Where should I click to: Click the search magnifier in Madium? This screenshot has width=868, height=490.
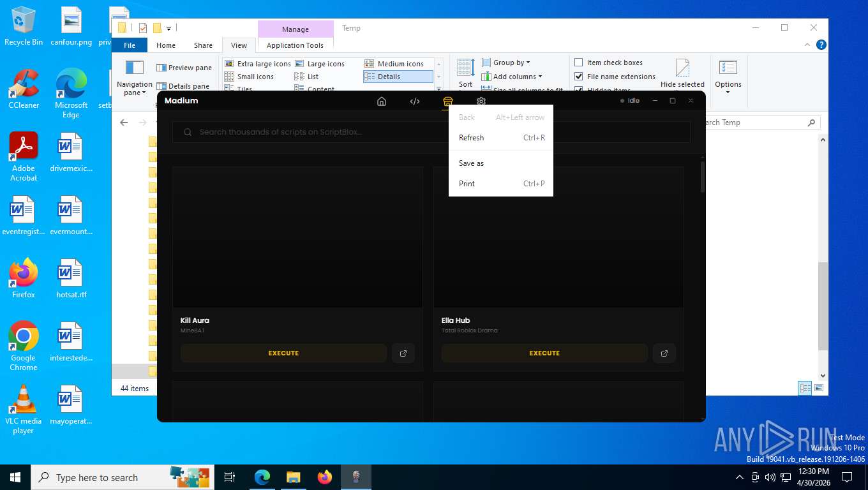pos(188,132)
